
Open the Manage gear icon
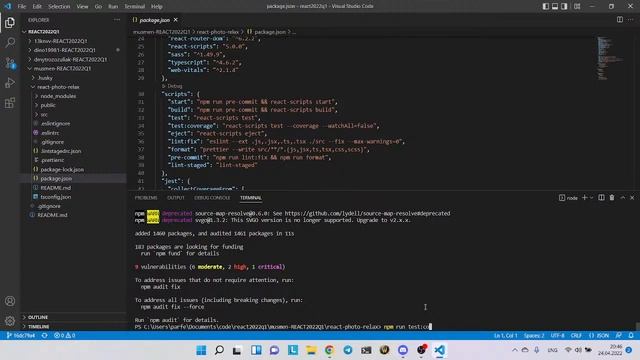pyautogui.click(x=10, y=321)
